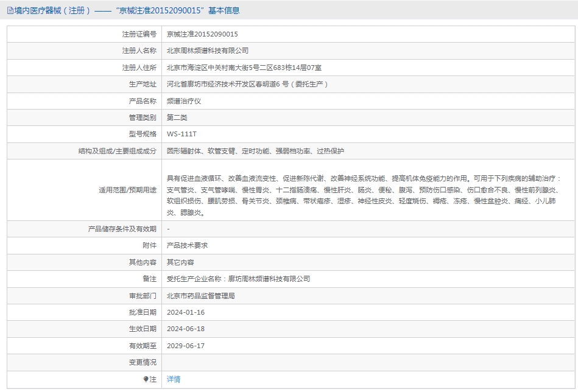Click the label 生效日期

click(x=143, y=329)
